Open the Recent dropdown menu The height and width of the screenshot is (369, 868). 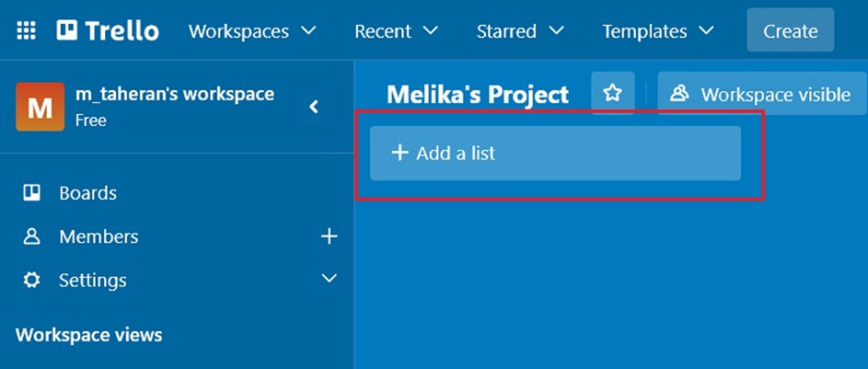[396, 31]
